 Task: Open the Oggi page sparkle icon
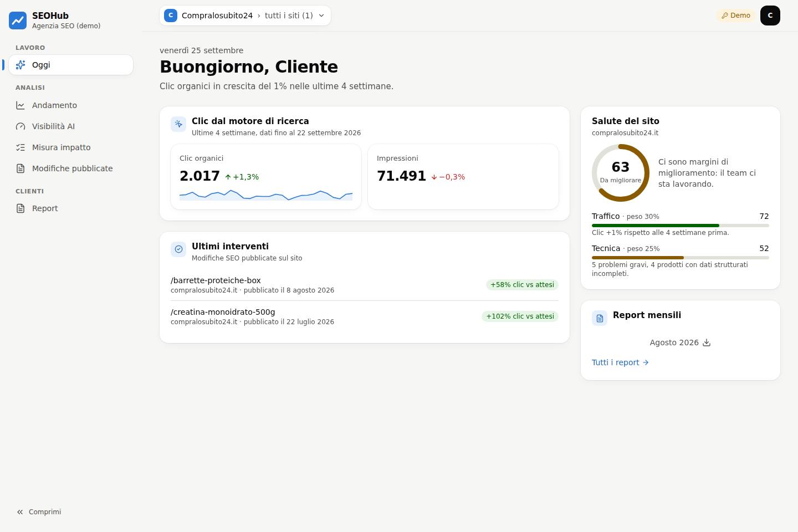pos(21,65)
